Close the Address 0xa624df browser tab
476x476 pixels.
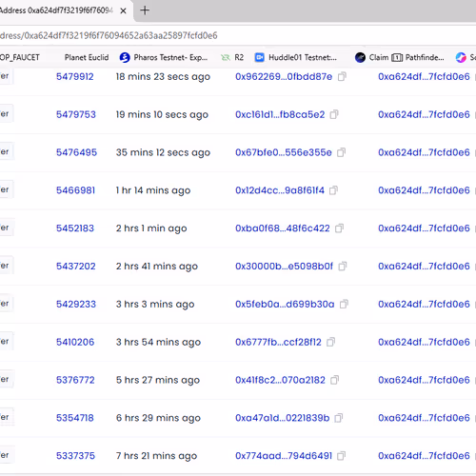[123, 10]
